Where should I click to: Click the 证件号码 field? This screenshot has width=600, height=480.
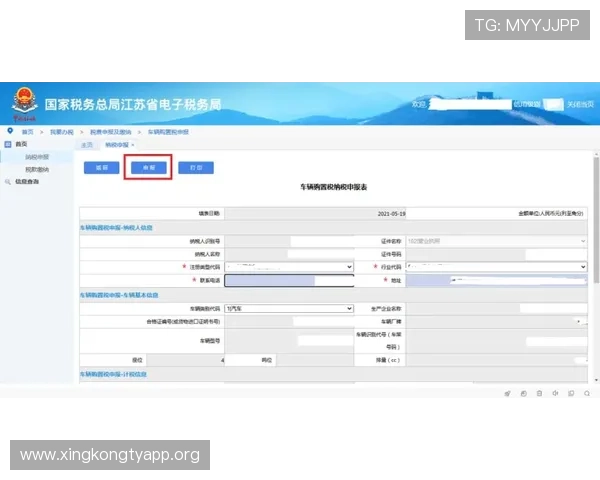pos(496,254)
